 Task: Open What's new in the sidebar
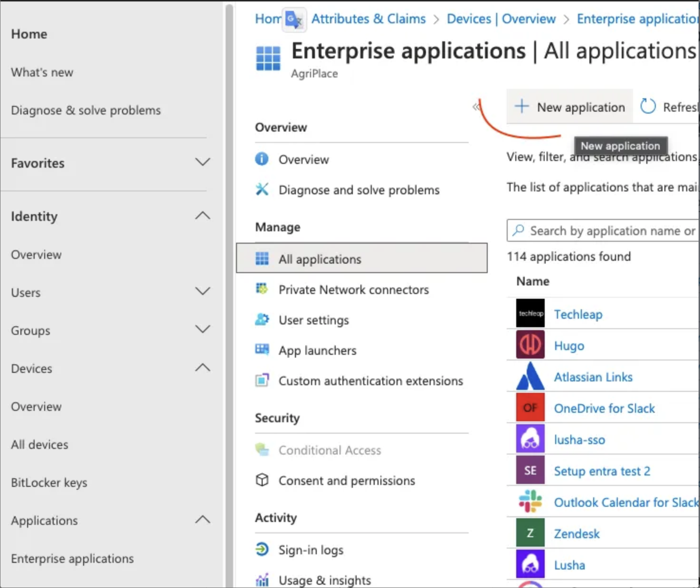coord(42,72)
